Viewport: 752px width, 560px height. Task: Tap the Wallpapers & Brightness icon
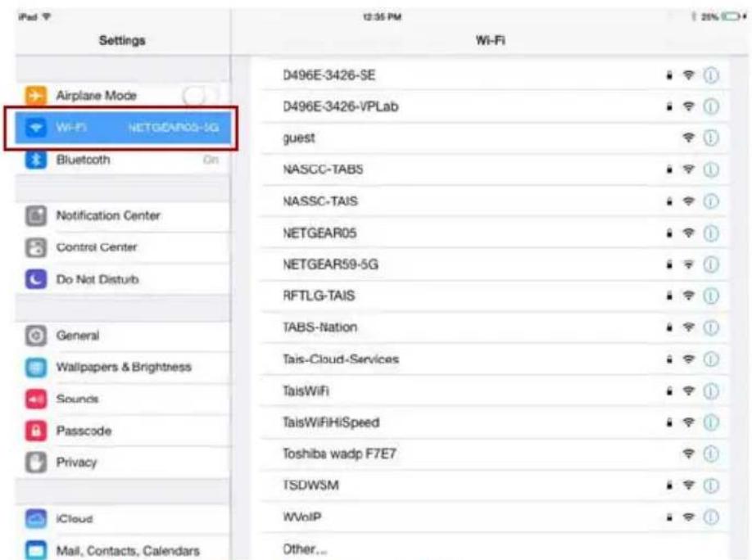tap(36, 368)
